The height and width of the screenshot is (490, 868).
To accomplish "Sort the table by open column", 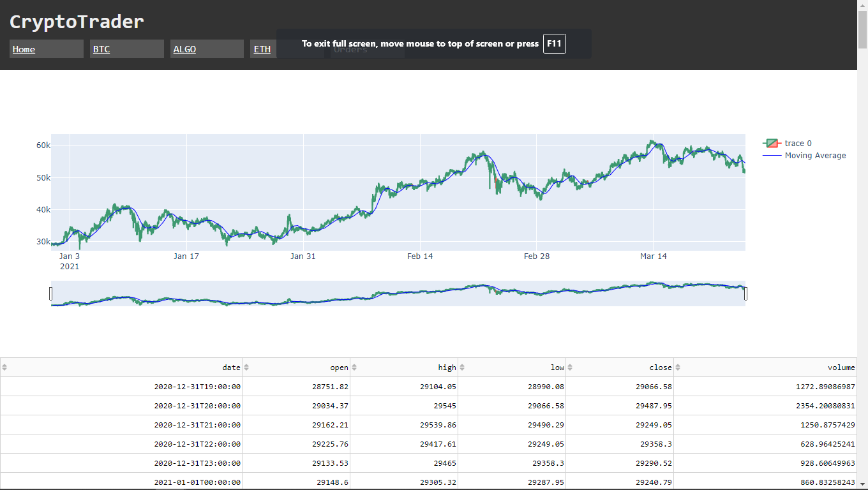I will pos(247,367).
